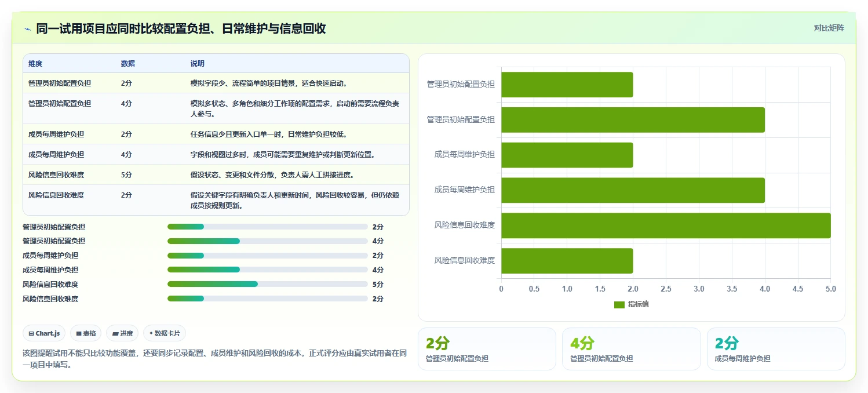Toggle the 指标值 legend swatch in the chart
868x393 pixels.
click(x=619, y=304)
